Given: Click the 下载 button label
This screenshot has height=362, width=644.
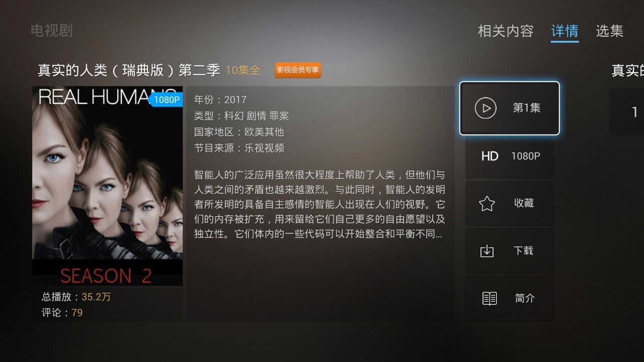Looking at the screenshot, I should [x=523, y=251].
